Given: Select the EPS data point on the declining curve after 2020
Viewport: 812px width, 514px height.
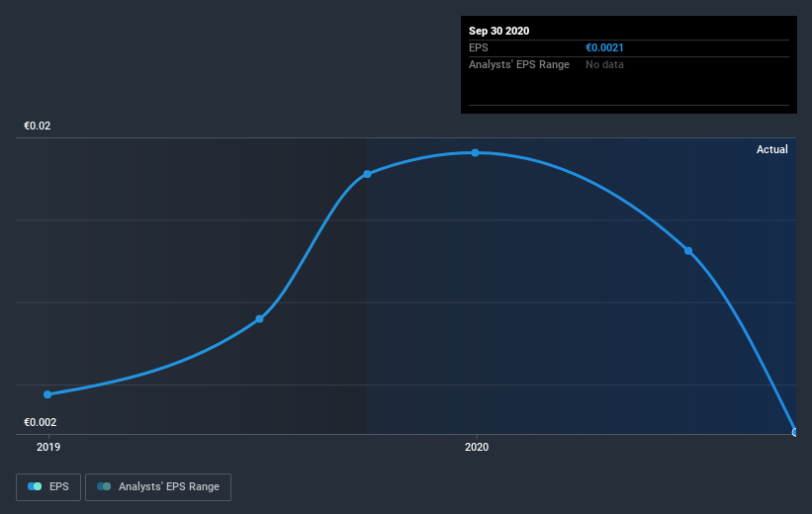Looking at the screenshot, I should coord(688,251).
